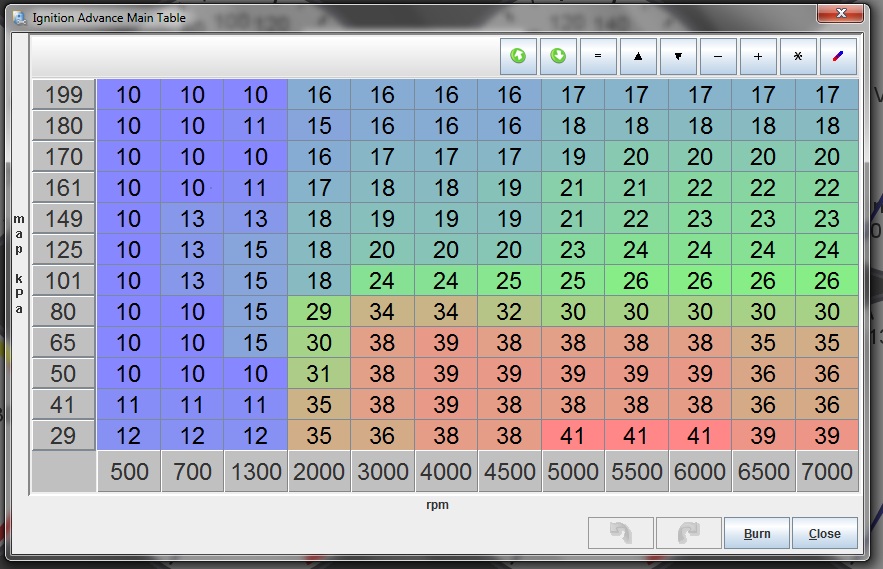Select the 5000 rpm column header
Viewport: 883px width, 569px height.
coord(574,472)
